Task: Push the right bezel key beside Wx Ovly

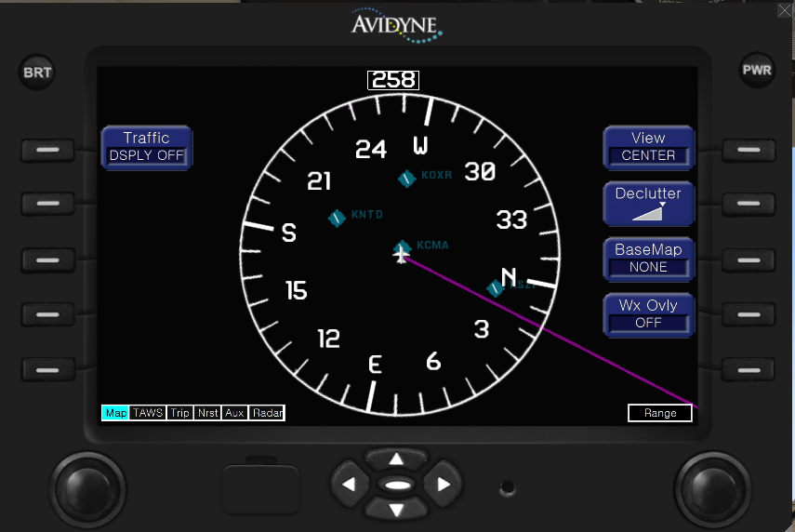Action: (749, 315)
